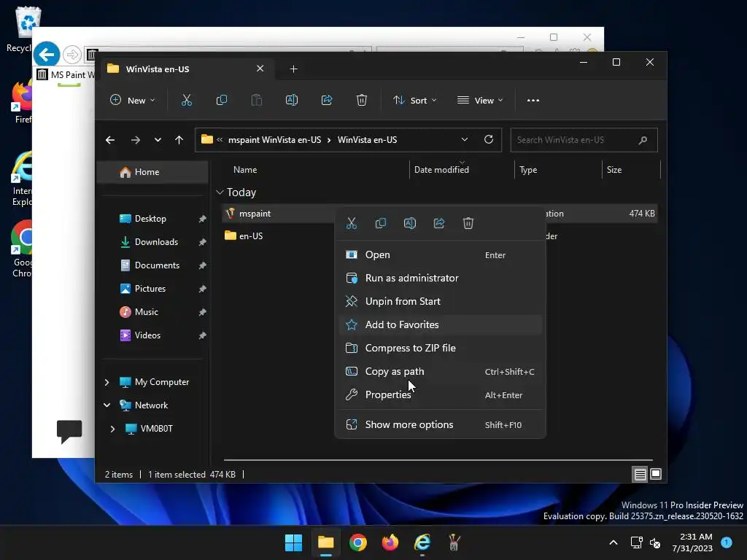Open Firefox from the taskbar
The height and width of the screenshot is (560, 747).
click(390, 542)
